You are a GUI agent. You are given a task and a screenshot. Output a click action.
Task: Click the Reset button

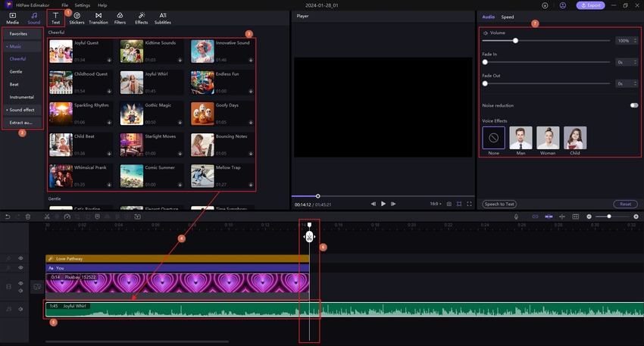tap(625, 204)
